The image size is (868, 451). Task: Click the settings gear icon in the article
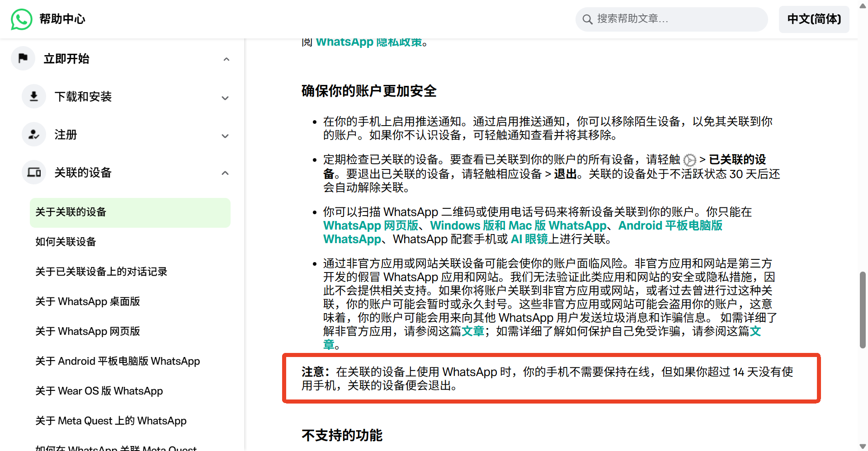(689, 160)
